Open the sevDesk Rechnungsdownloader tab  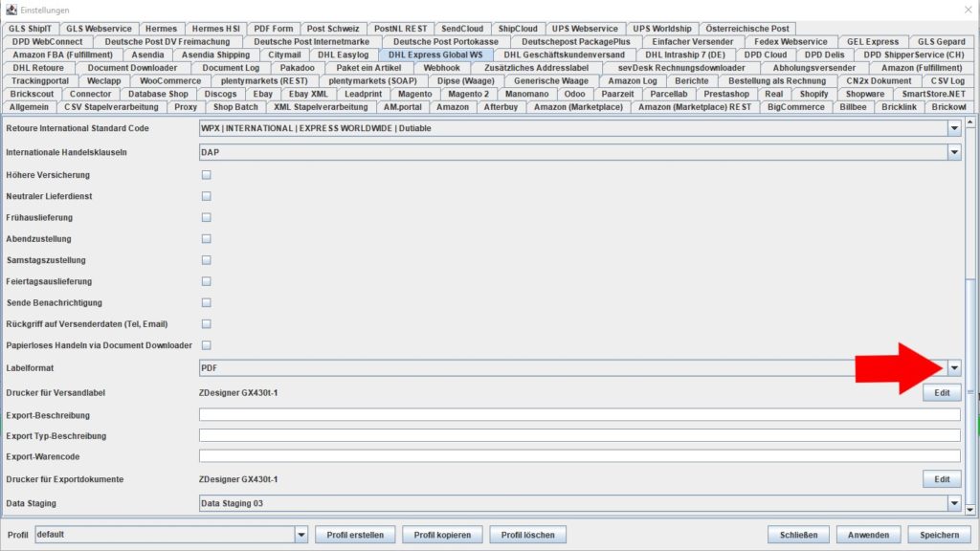(x=681, y=68)
